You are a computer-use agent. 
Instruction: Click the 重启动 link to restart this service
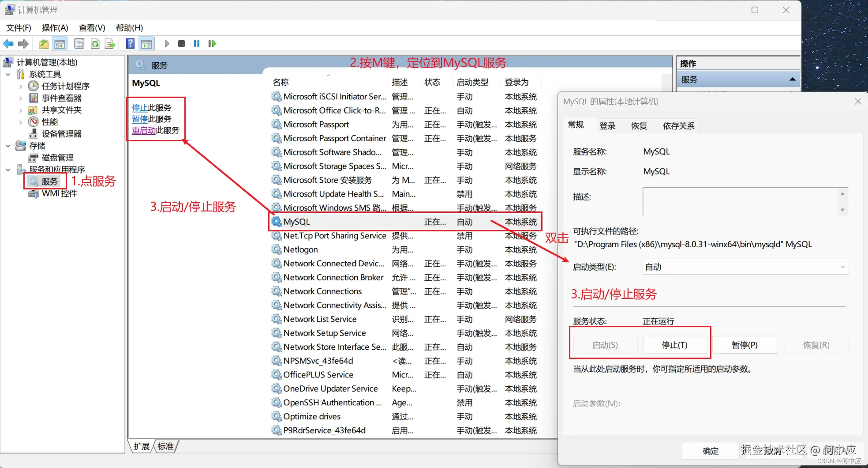144,131
